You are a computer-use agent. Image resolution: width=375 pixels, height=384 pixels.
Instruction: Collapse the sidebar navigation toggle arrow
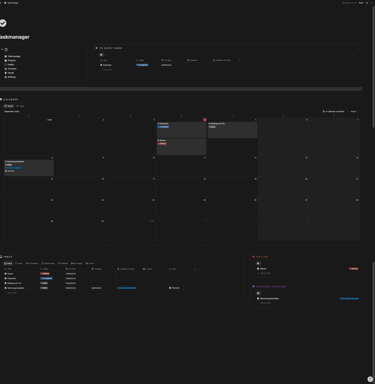tap(2, 49)
